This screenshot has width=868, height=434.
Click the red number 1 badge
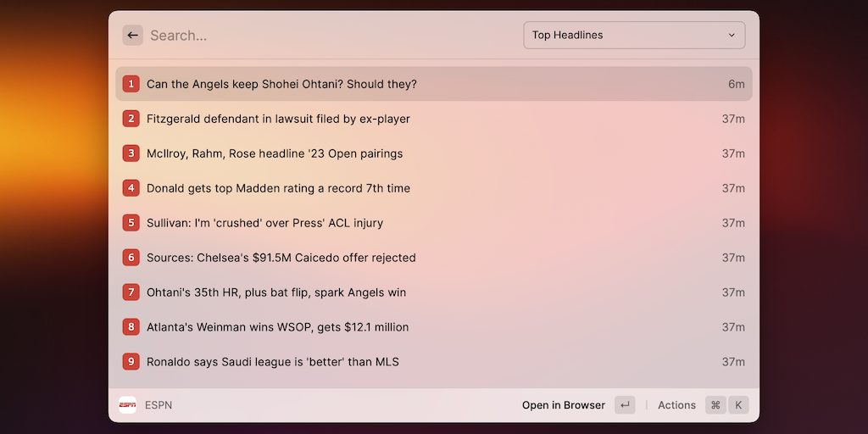[x=131, y=84]
